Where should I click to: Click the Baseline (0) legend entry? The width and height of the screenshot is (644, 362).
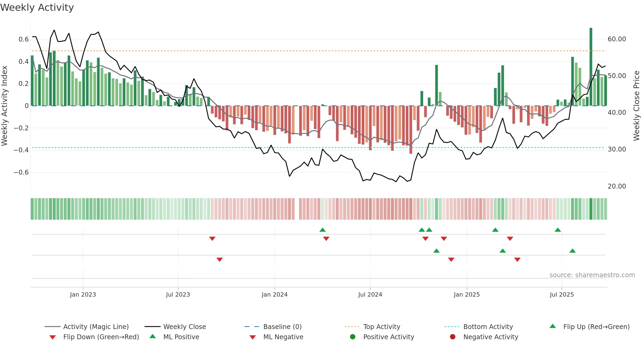click(273, 327)
